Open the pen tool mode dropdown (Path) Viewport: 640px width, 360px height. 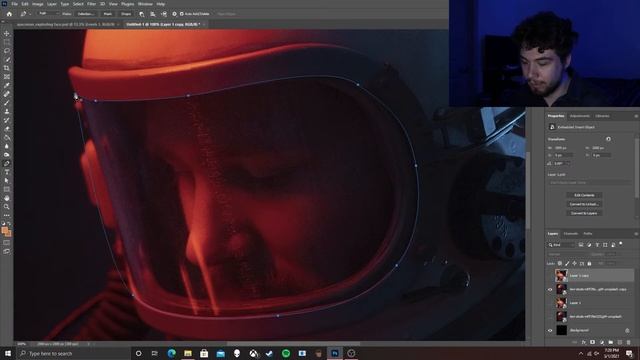pos(48,14)
